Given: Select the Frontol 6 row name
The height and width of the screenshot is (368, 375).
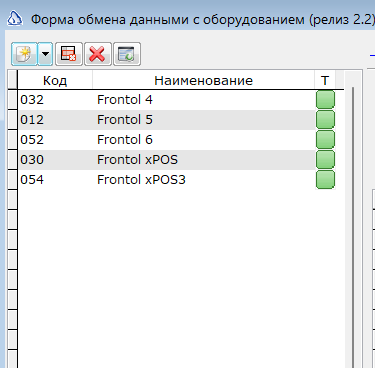Looking at the screenshot, I should point(125,140).
